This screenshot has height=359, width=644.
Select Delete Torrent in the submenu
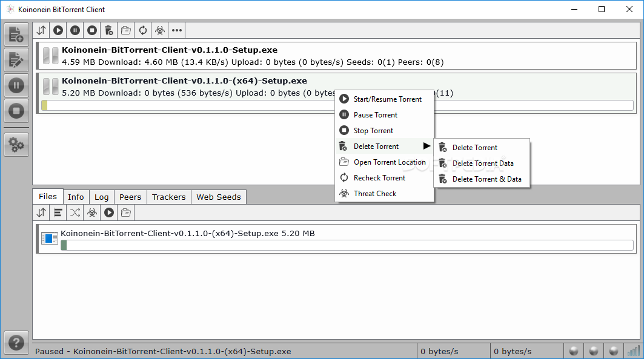[x=482, y=147]
